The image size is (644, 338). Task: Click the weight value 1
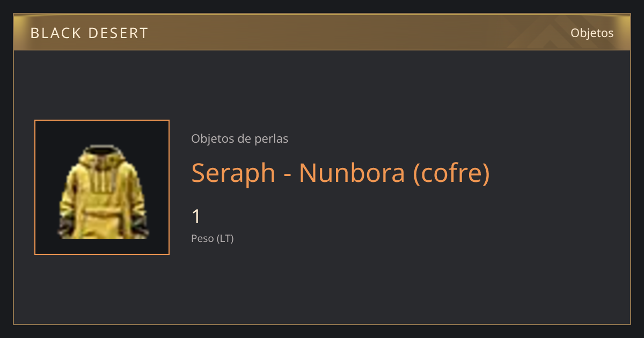(196, 217)
